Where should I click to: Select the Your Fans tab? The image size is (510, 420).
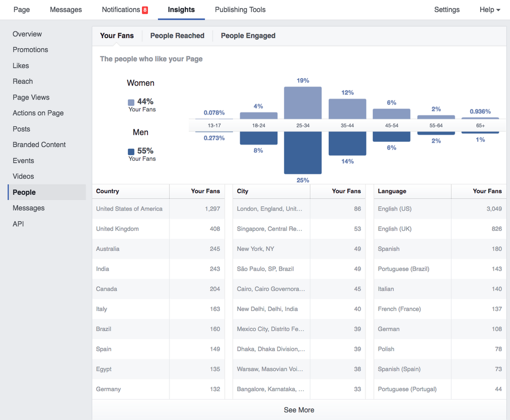point(117,36)
